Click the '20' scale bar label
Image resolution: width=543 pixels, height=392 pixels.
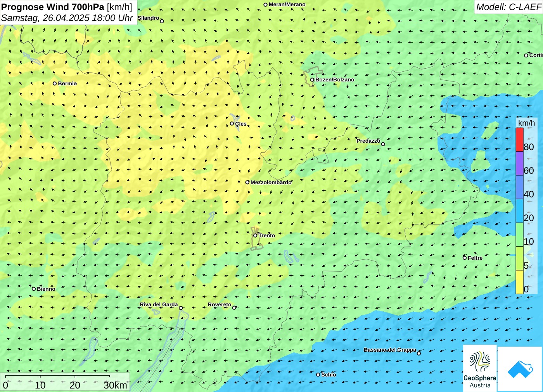coord(75,385)
